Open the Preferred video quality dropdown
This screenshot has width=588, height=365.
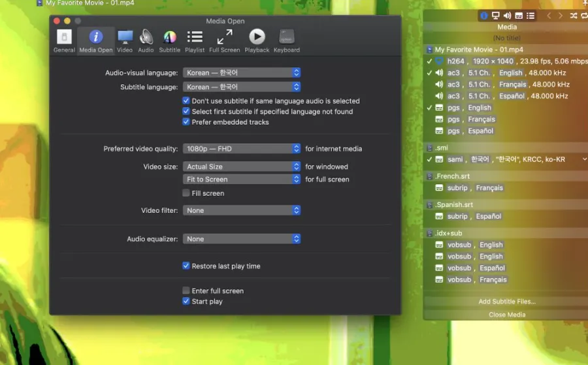click(242, 148)
